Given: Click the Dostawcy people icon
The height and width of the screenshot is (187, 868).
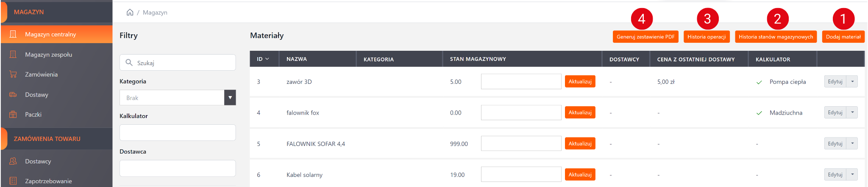Looking at the screenshot, I should 13,161.
